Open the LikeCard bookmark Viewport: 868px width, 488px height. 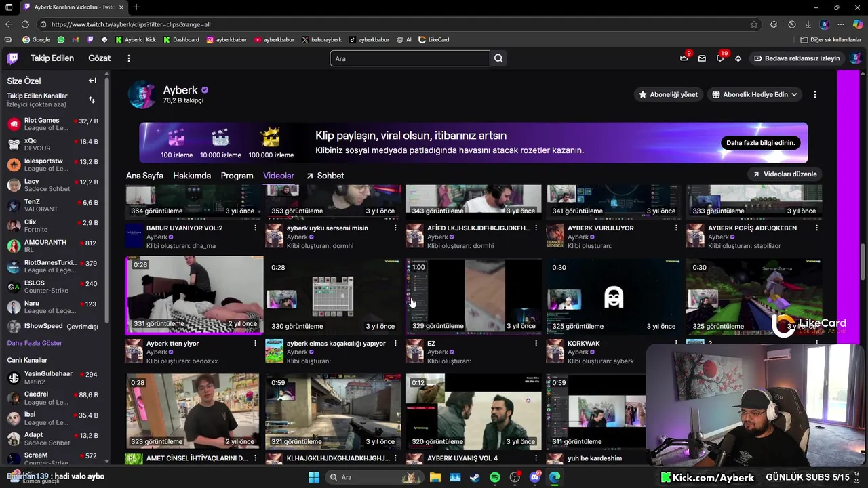coord(434,40)
